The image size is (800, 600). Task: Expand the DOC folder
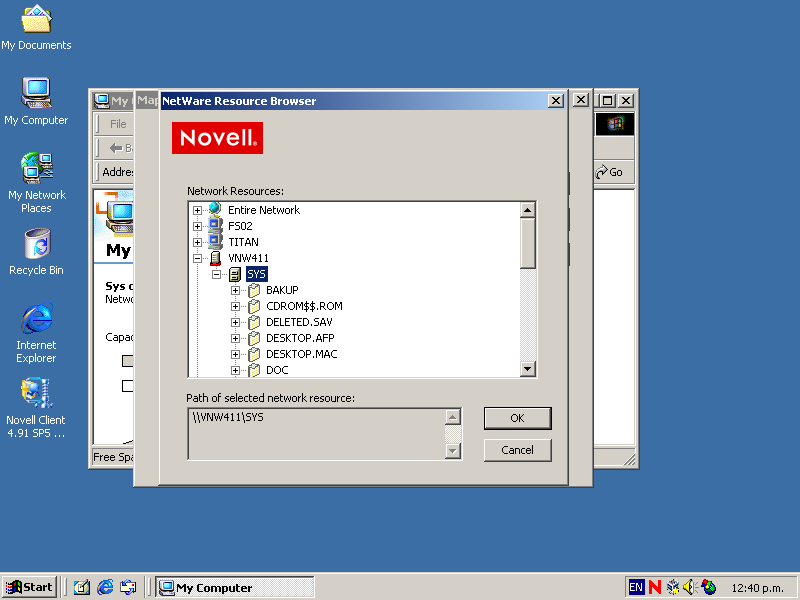235,370
